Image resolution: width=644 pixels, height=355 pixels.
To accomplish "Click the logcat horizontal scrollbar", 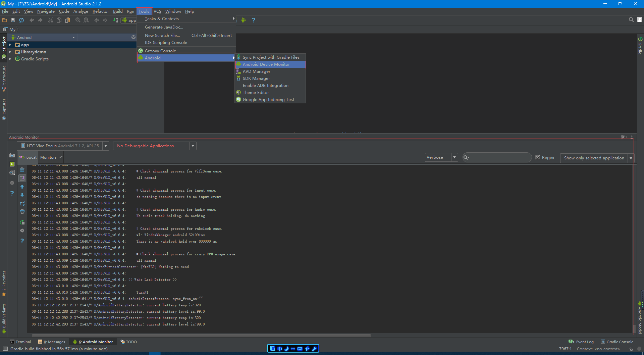I will click(201, 335).
